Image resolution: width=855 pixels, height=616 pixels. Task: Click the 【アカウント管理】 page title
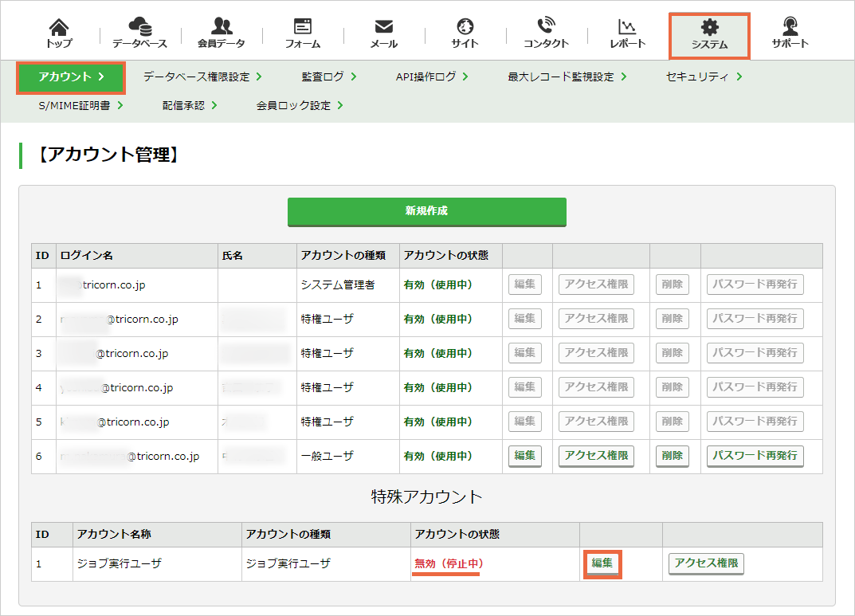point(108,155)
